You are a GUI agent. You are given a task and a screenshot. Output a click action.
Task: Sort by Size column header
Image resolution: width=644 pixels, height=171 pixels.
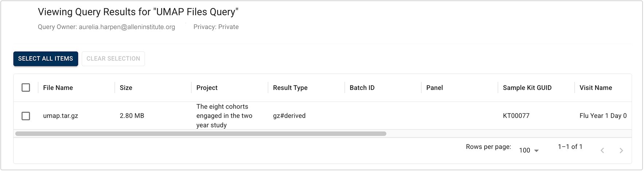click(126, 88)
